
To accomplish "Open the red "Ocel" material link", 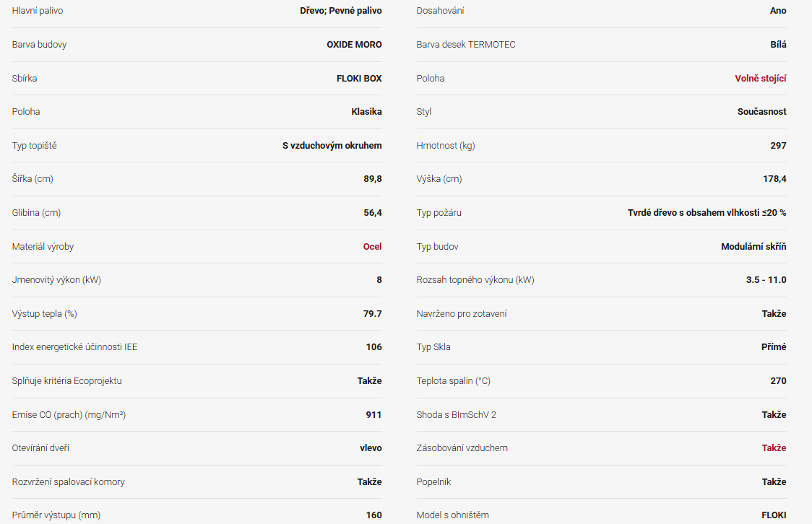I will (372, 246).
